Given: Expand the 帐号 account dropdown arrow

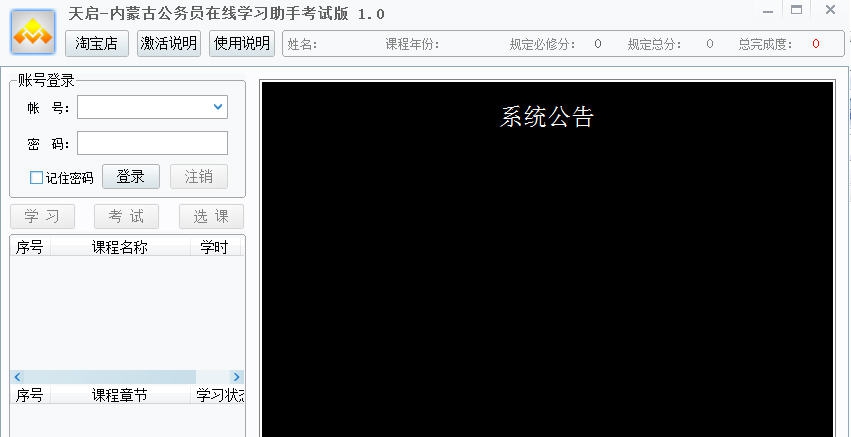Looking at the screenshot, I should (218, 107).
